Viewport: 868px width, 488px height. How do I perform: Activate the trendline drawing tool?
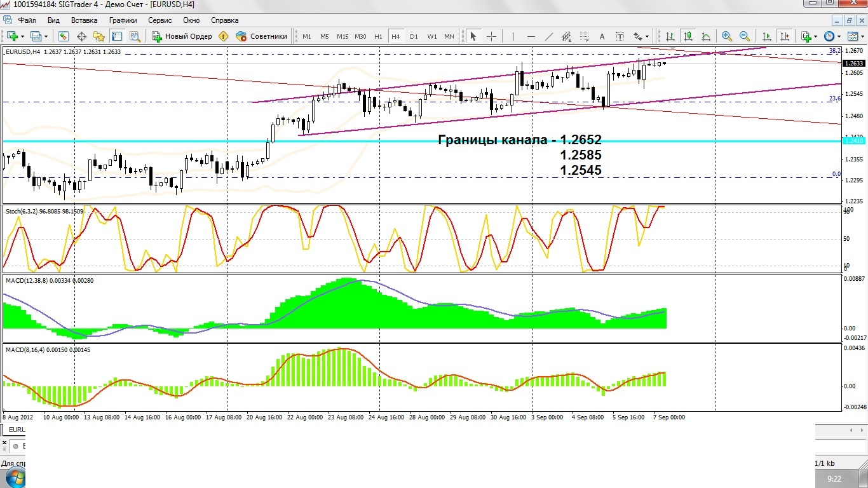point(549,36)
